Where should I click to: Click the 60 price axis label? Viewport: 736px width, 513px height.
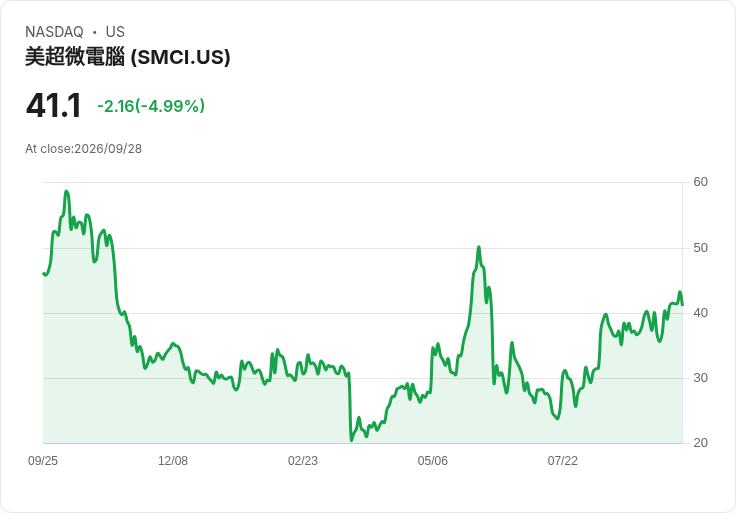pos(700,182)
